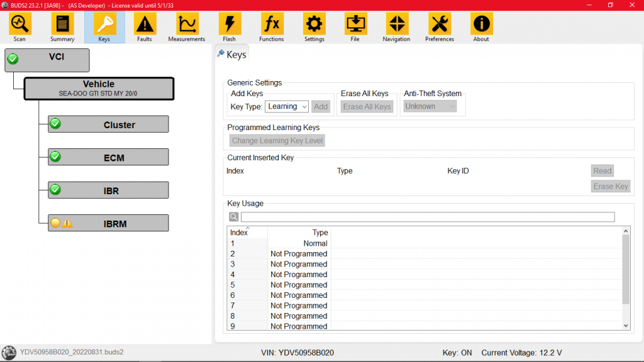The width and height of the screenshot is (644, 362).
Task: Select the IBRM module with warning
Action: pos(108,223)
